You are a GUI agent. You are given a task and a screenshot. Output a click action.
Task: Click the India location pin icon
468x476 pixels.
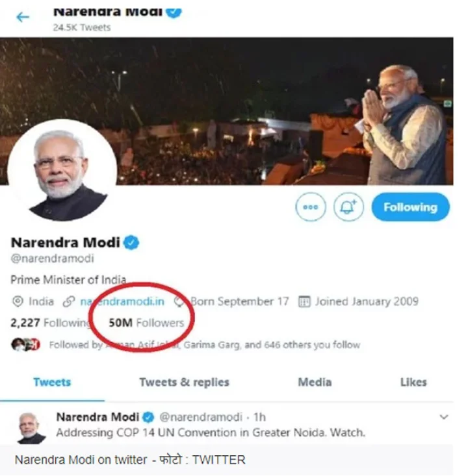(18, 301)
